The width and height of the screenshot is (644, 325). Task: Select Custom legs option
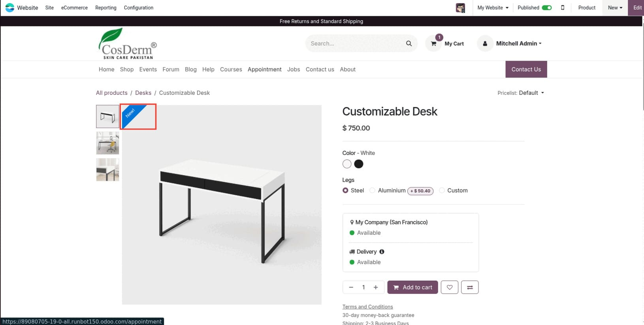442,191
